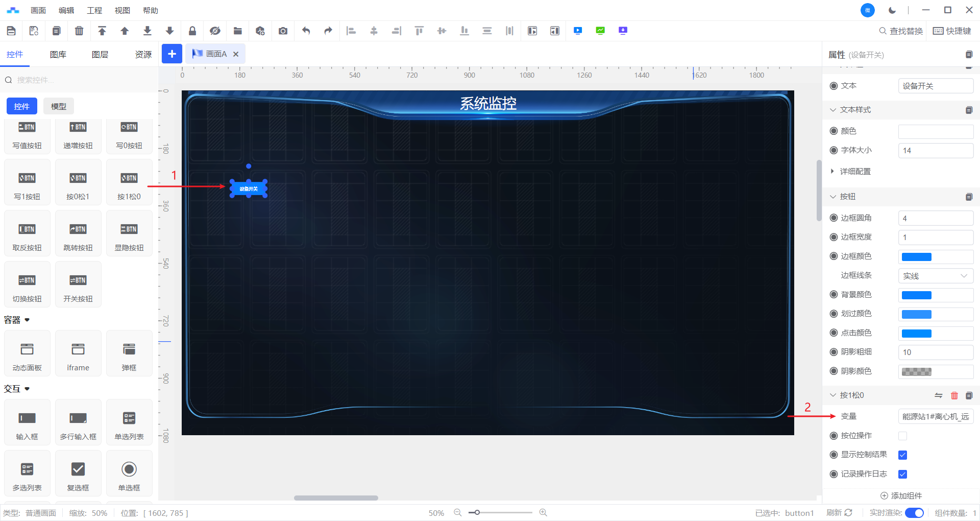Switch to the 图层 tab
The image size is (980, 521).
100,55
